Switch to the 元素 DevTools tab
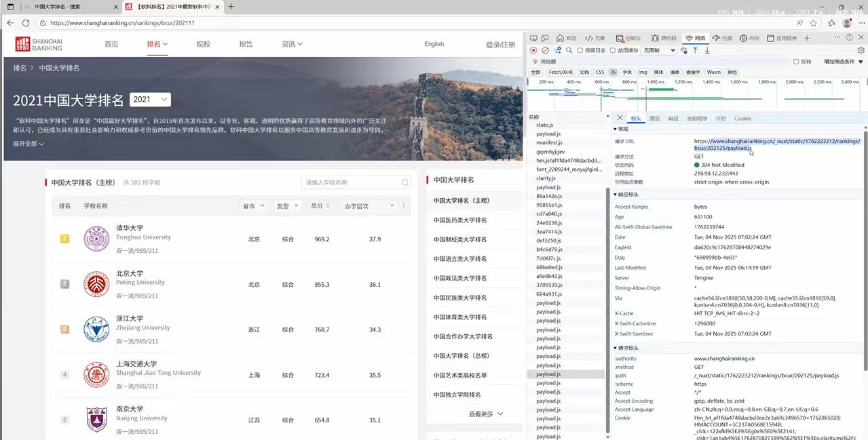The width and height of the screenshot is (868, 440). [595, 38]
